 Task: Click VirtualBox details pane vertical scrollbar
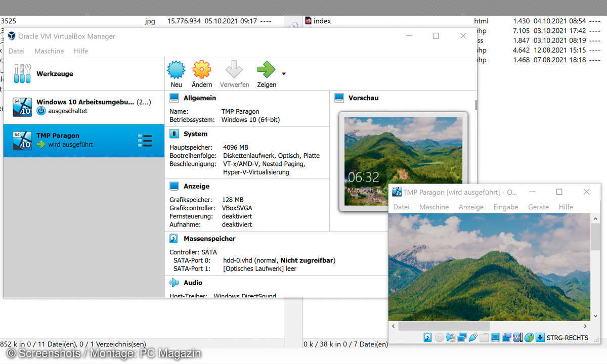(x=475, y=105)
